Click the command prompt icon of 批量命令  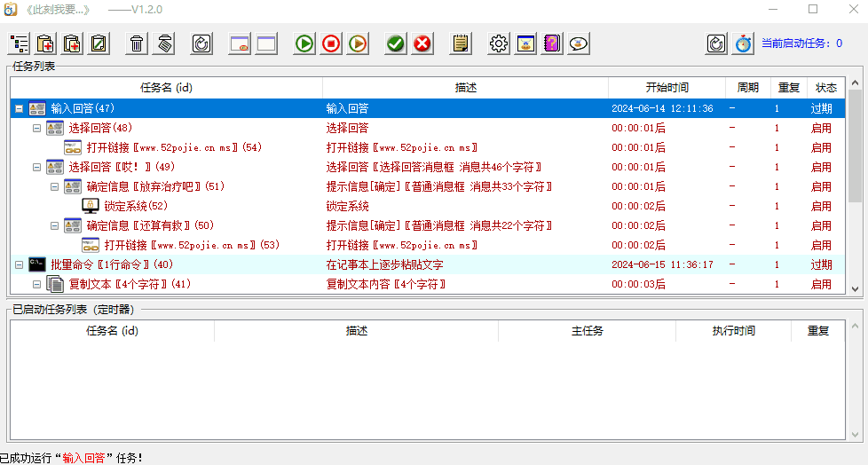tap(37, 264)
